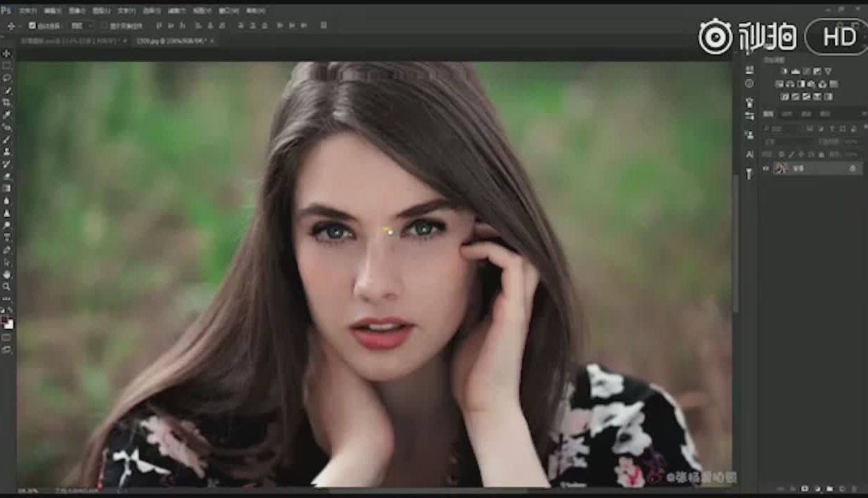Select the Background layer thumbnail

pyautogui.click(x=780, y=168)
